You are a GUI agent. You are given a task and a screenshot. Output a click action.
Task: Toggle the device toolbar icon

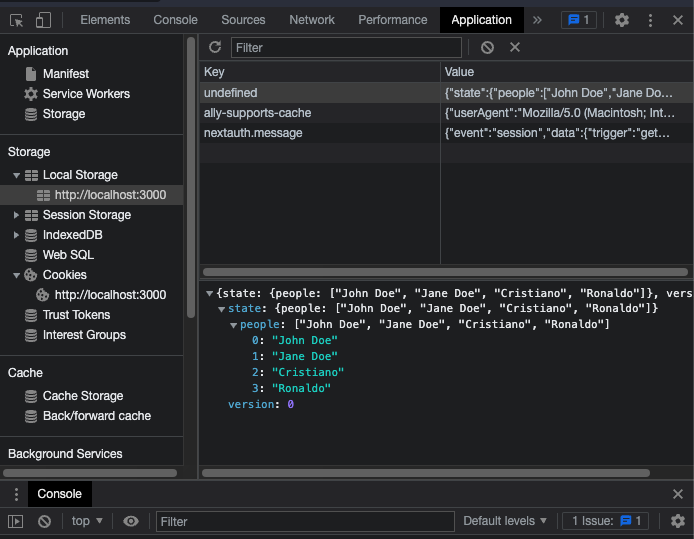[x=43, y=20]
